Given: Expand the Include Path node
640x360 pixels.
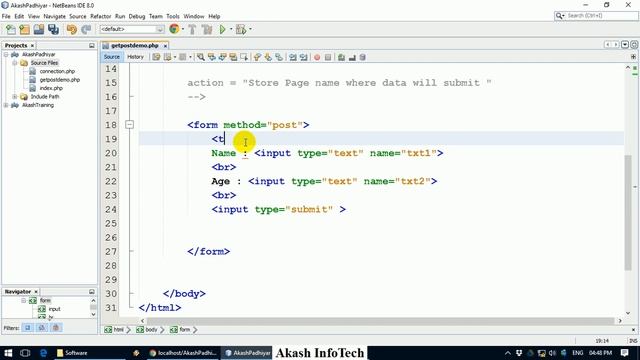Looking at the screenshot, I should tap(15, 97).
